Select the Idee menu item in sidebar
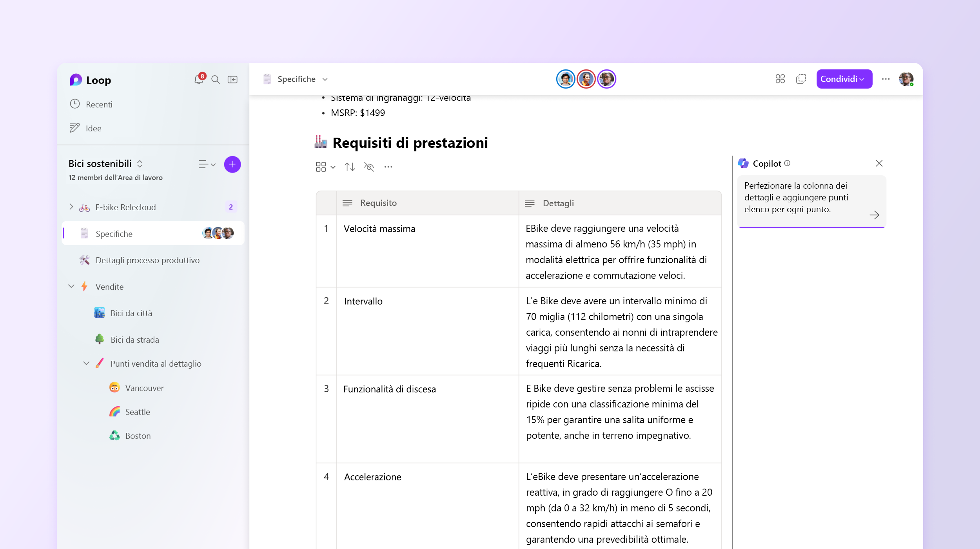The image size is (980, 549). 94,128
